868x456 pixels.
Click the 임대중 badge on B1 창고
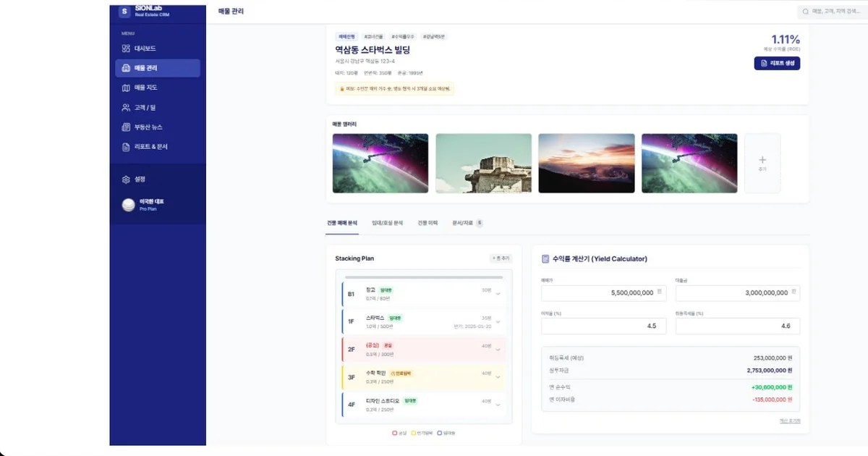point(386,290)
